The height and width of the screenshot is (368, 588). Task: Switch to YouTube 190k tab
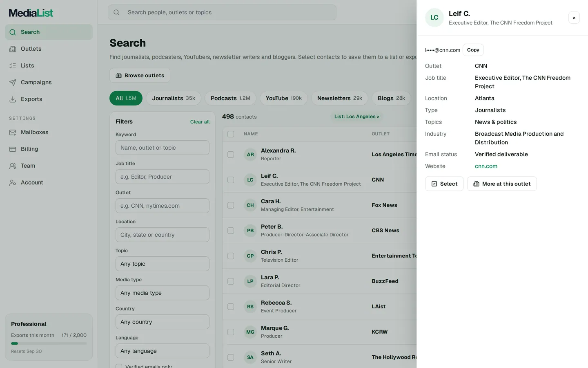click(x=283, y=98)
